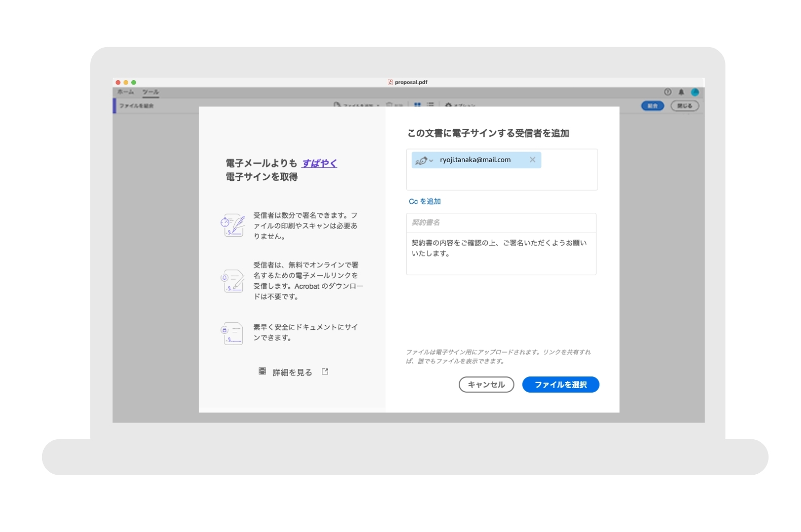Click the secure document lock illustration

point(232,333)
